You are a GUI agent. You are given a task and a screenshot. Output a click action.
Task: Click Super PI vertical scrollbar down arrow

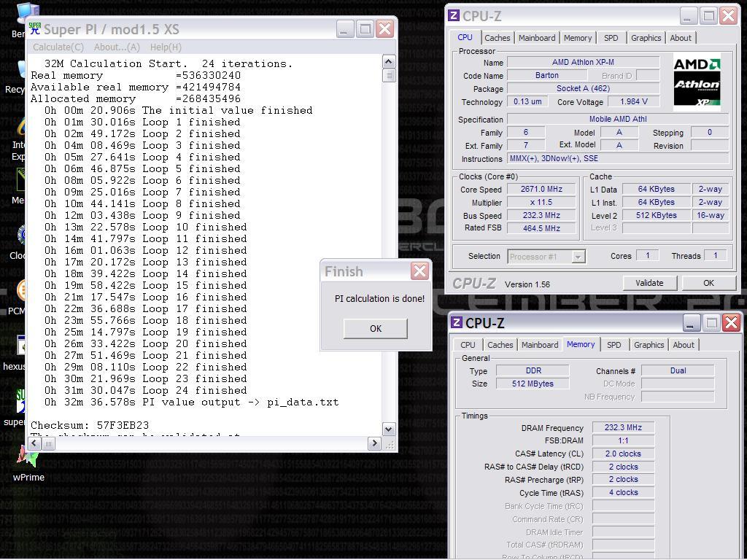point(389,429)
